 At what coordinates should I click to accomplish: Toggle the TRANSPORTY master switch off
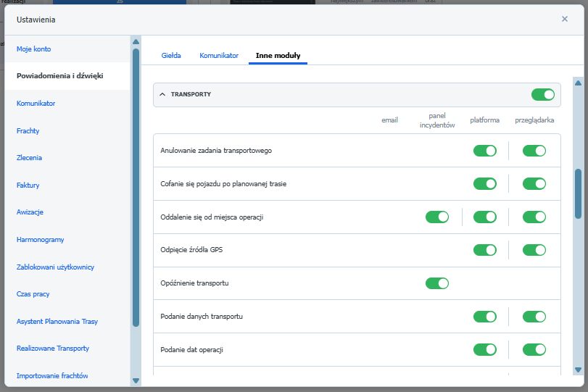click(x=542, y=95)
